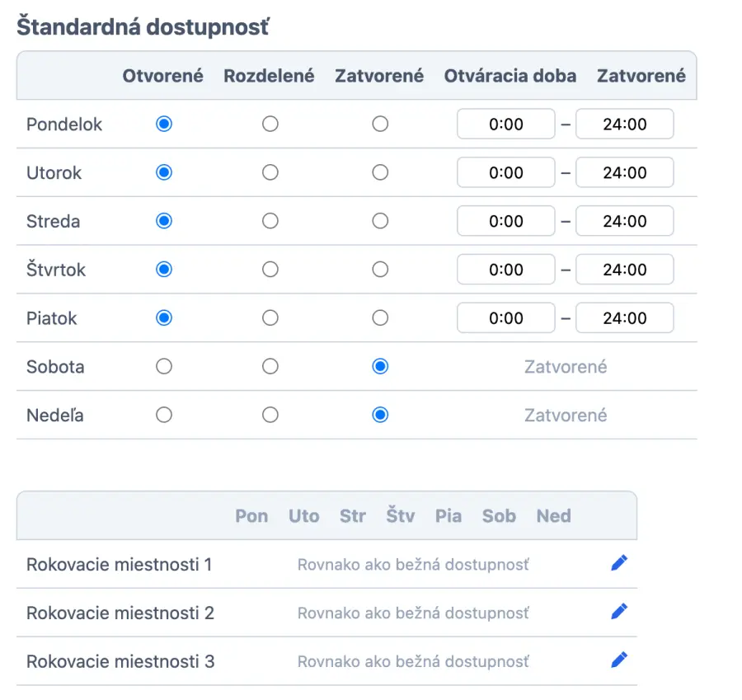Edit Piatok opening time field
The height and width of the screenshot is (700, 742).
(x=505, y=318)
